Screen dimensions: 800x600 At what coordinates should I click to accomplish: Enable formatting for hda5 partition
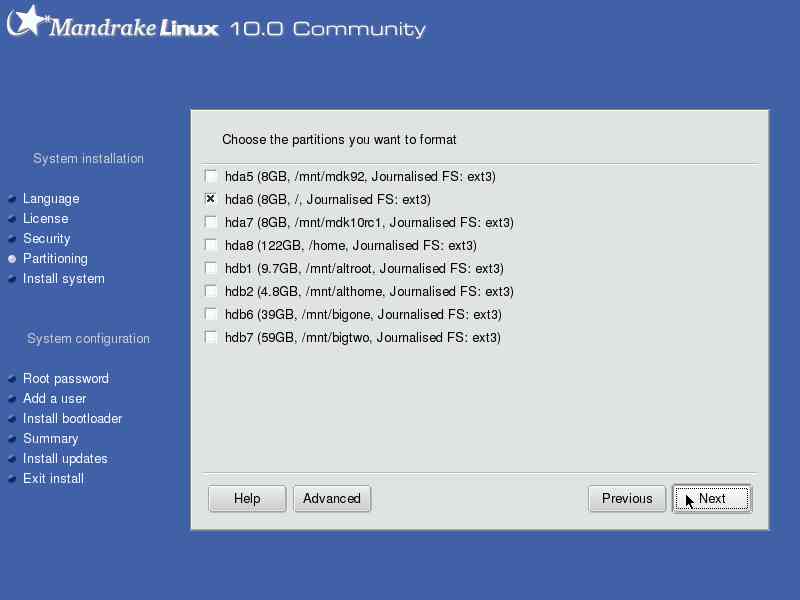point(210,176)
